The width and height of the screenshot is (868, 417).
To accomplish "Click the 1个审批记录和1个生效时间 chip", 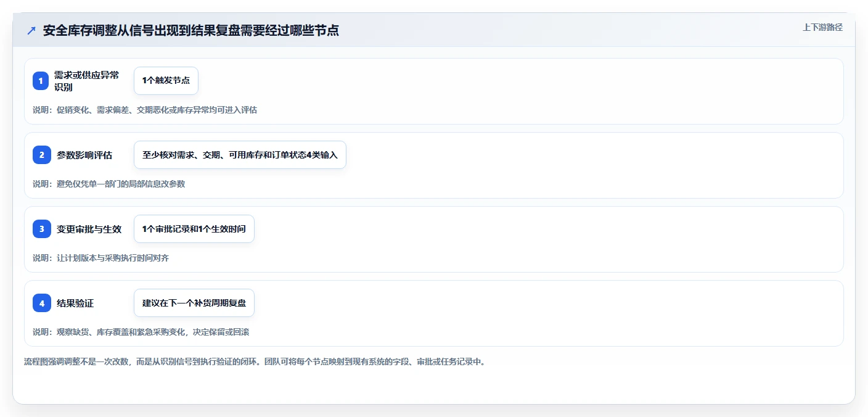I will click(x=194, y=229).
